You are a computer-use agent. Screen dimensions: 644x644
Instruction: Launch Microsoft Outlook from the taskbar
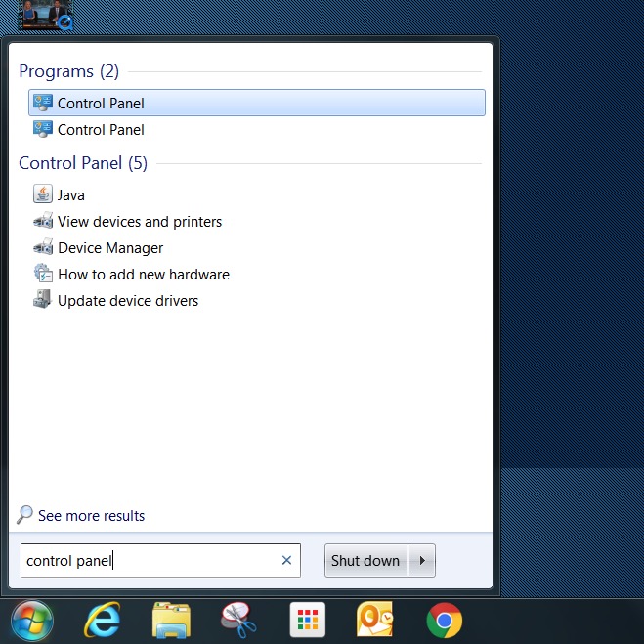coord(375,620)
